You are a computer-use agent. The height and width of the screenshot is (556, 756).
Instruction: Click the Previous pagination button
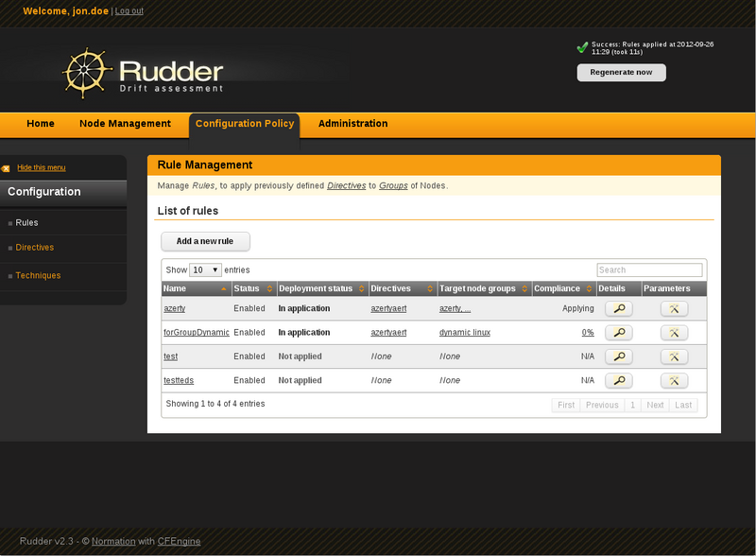[602, 406]
